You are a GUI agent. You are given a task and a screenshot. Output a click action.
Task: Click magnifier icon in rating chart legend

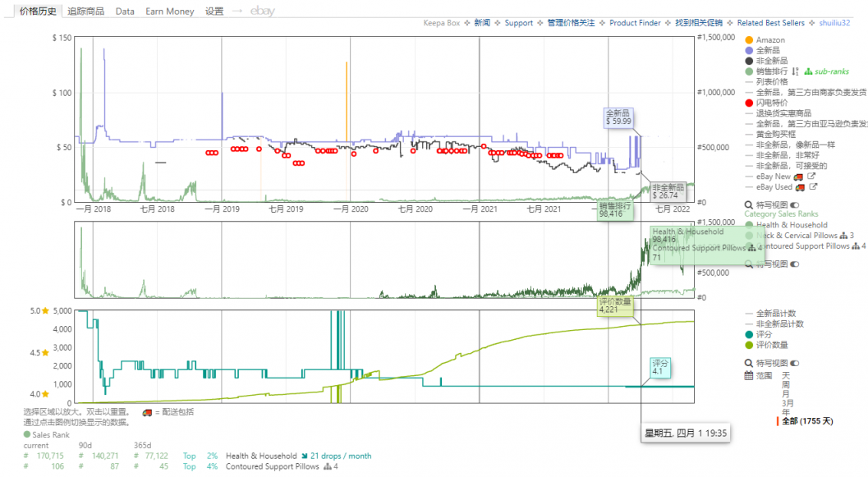pos(748,363)
